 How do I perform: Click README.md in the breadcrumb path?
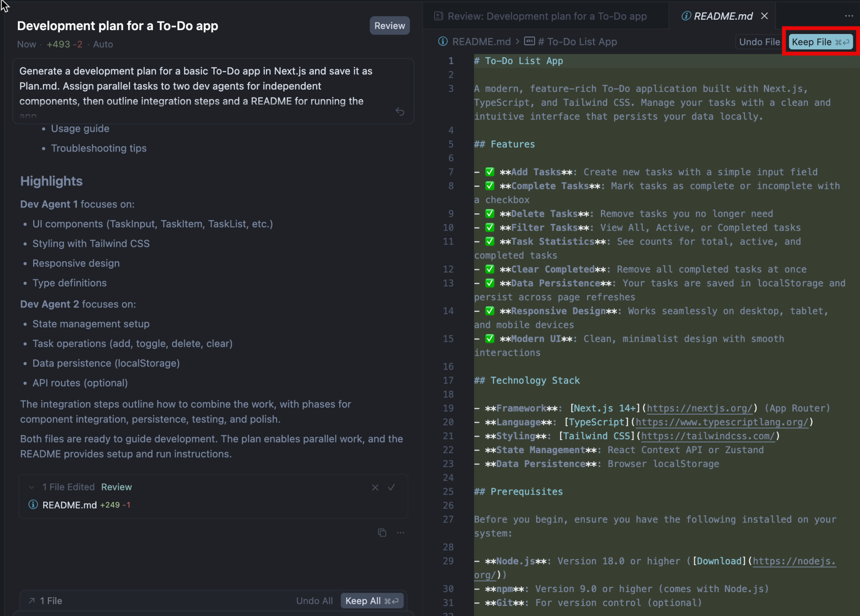click(481, 42)
